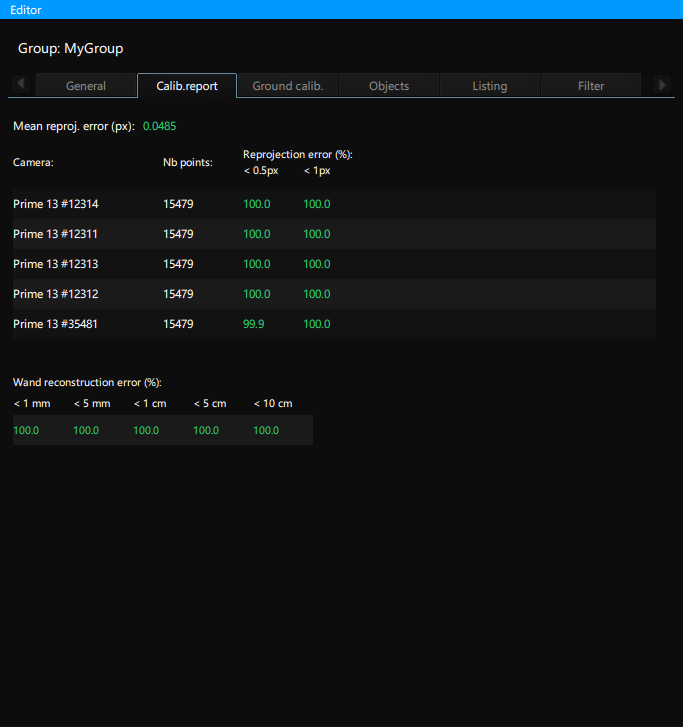
Task: Click the Prime 13 #12311 camera row
Action: tap(56, 234)
